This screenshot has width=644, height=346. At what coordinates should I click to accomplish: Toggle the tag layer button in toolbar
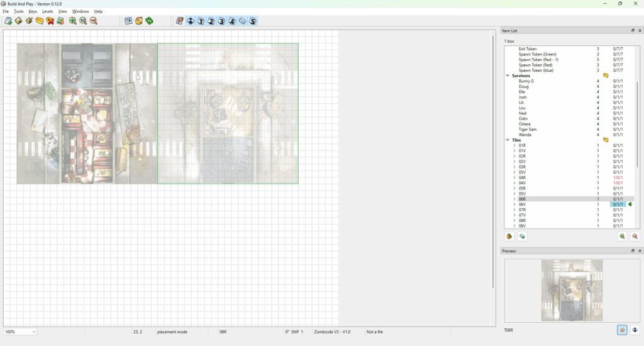242,21
